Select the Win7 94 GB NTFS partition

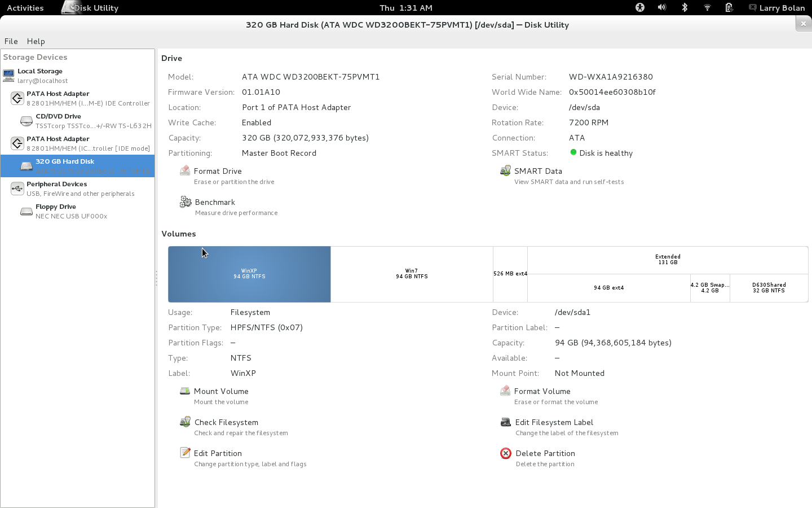[x=412, y=274]
